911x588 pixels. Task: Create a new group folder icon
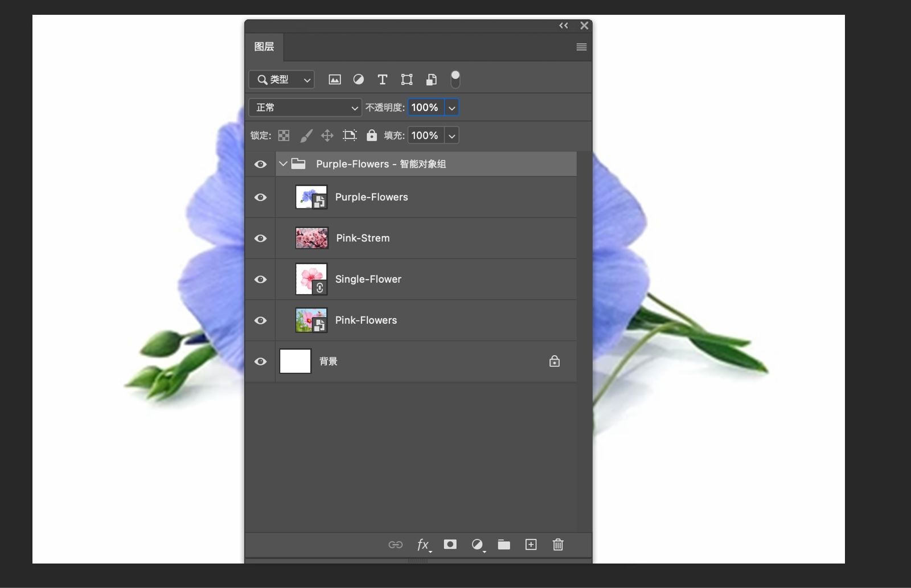[x=504, y=545]
